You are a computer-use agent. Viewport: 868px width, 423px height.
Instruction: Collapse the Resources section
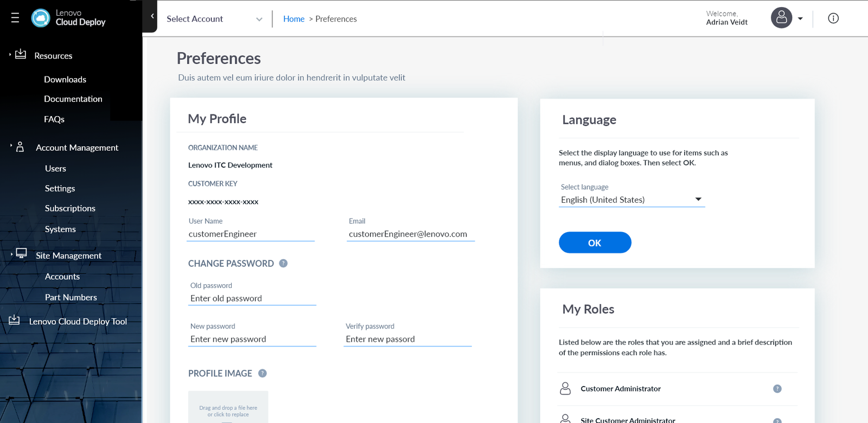pyautogui.click(x=10, y=55)
